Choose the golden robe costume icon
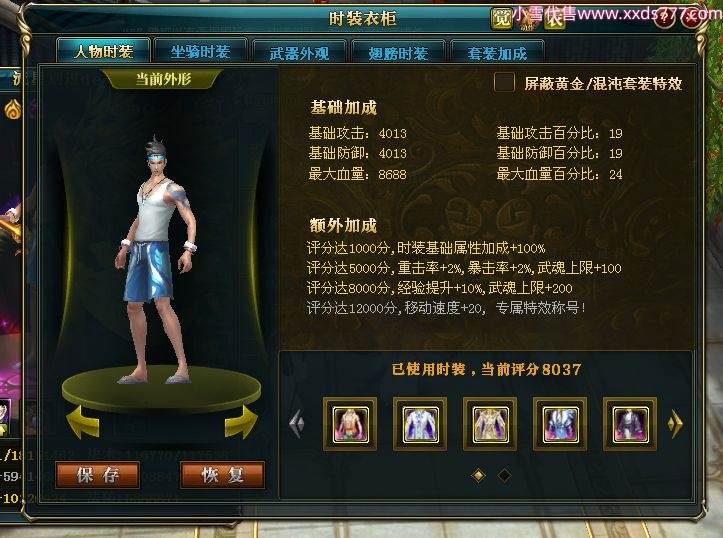 pos(490,424)
